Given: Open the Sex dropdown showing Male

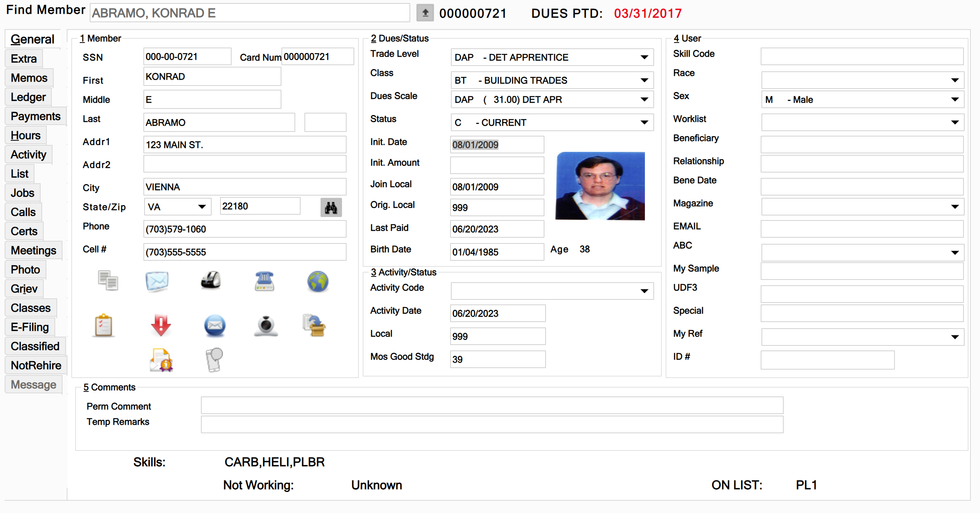Looking at the screenshot, I should (954, 100).
